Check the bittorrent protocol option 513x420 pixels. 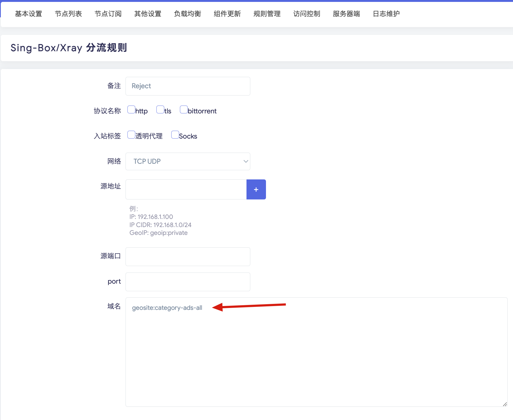pos(184,109)
